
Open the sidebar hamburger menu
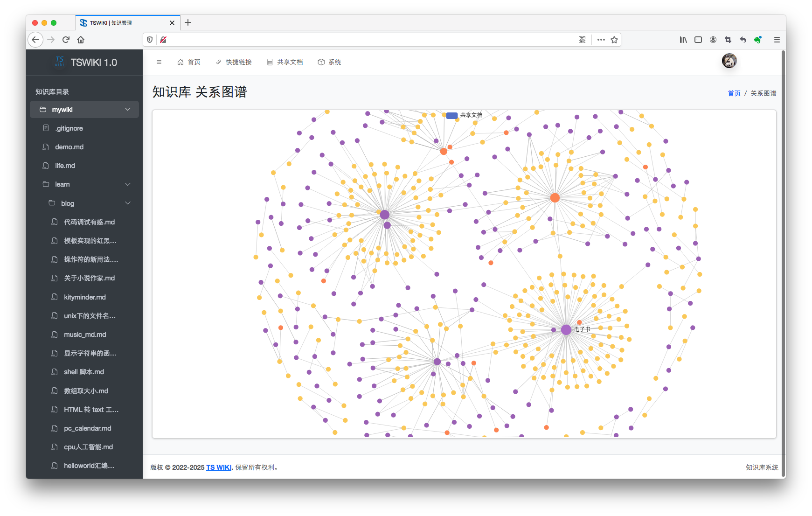pyautogui.click(x=159, y=62)
